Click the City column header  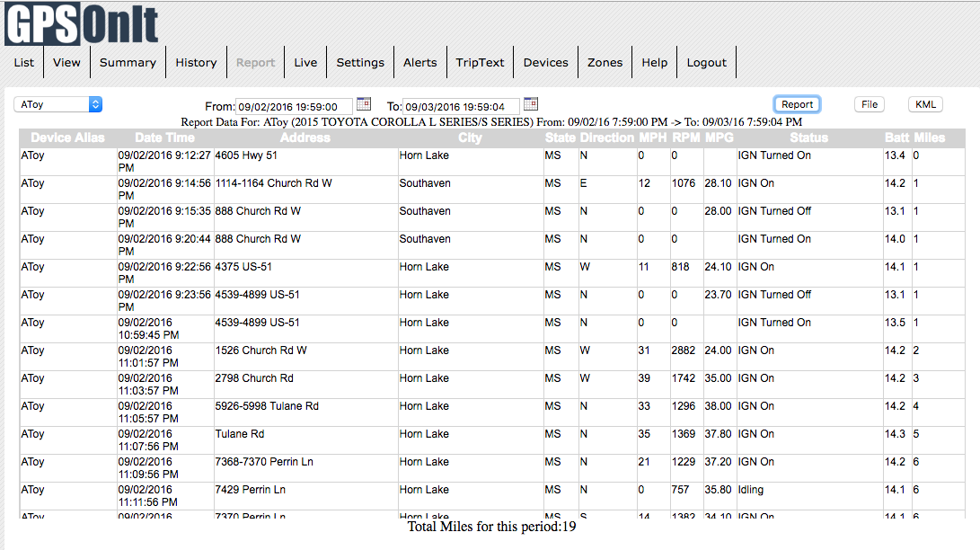470,137
